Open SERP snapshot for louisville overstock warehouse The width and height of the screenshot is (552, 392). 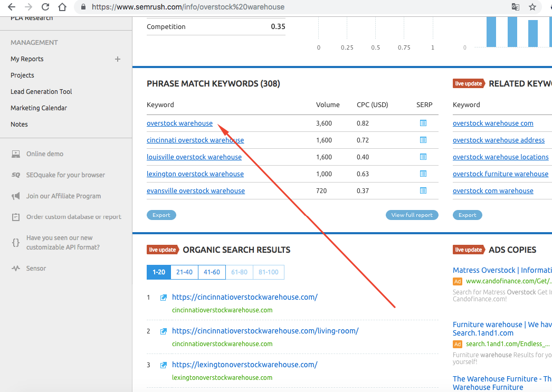(x=423, y=157)
